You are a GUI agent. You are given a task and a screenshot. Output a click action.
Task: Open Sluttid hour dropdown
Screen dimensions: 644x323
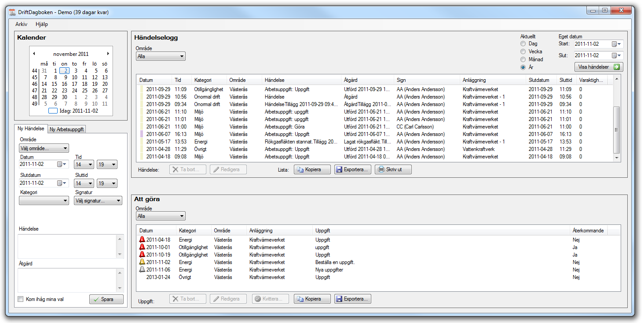click(x=84, y=183)
